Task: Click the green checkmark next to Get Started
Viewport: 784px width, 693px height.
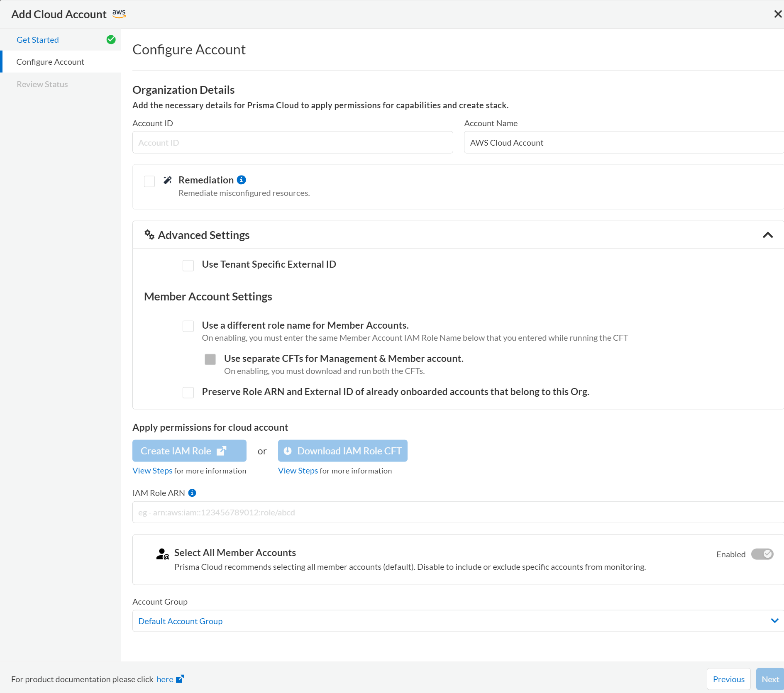Action: tap(111, 40)
